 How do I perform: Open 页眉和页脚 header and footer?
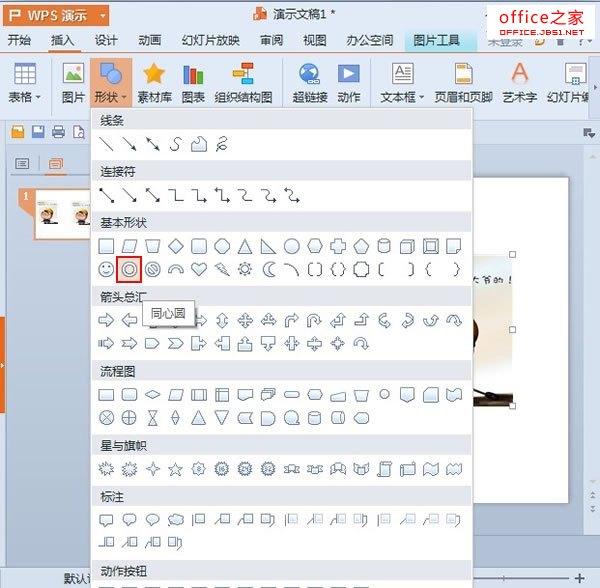463,83
